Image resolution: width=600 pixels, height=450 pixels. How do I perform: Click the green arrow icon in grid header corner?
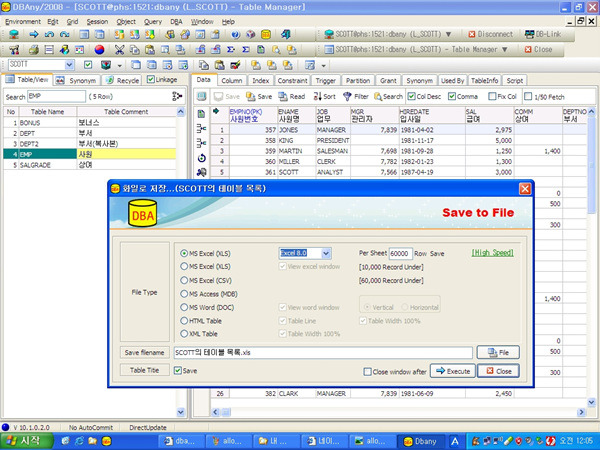pos(216,111)
